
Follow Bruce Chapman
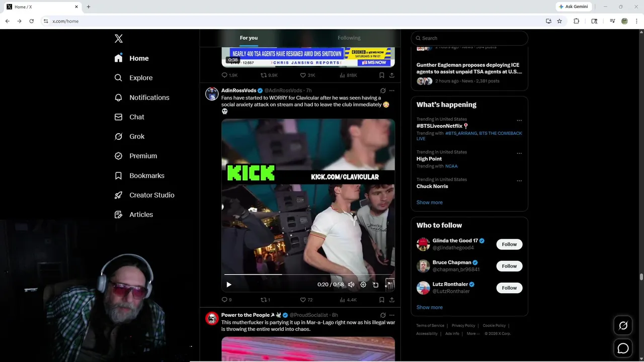509,266
